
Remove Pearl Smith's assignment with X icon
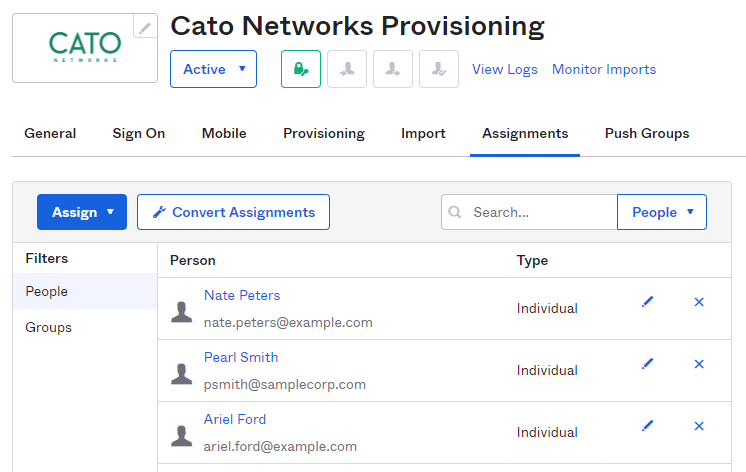point(699,364)
